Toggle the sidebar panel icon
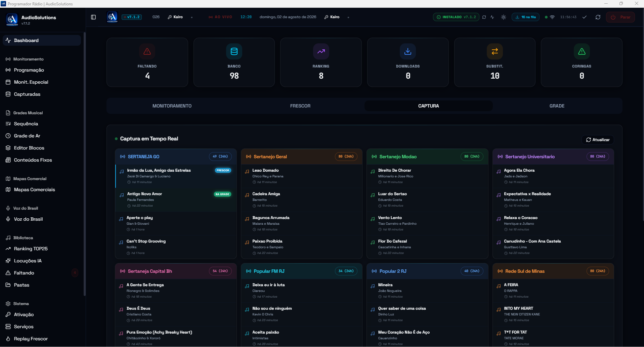Viewport: 644px width, 347px height. [x=93, y=17]
